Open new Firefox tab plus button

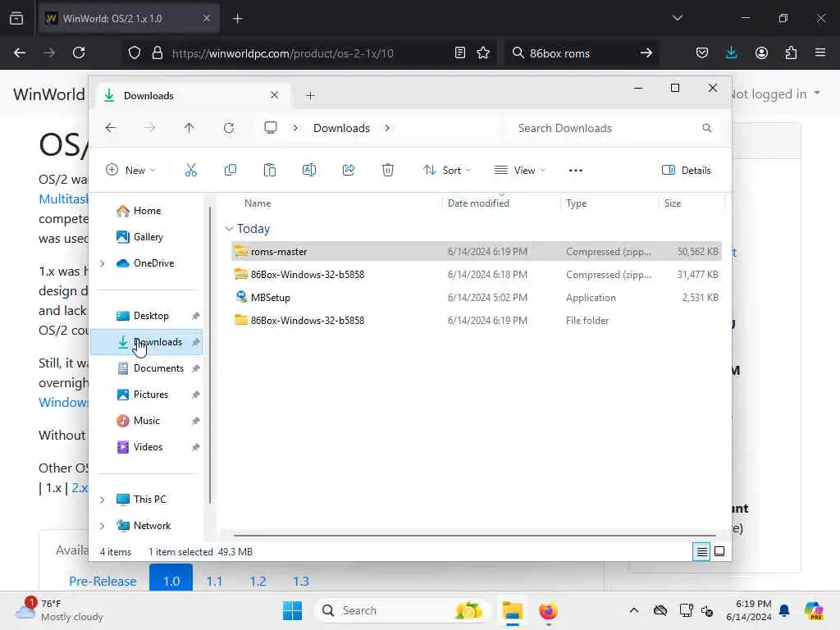click(x=238, y=18)
